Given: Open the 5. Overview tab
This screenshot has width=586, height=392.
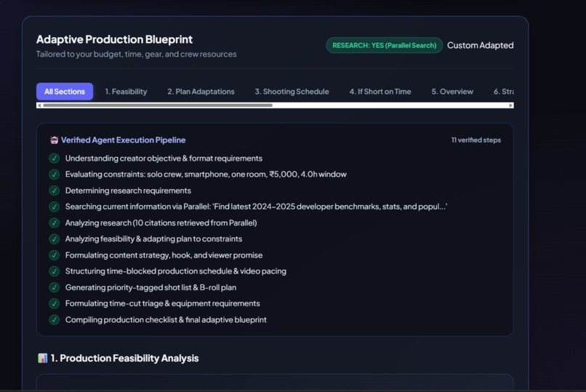Looking at the screenshot, I should (452, 92).
